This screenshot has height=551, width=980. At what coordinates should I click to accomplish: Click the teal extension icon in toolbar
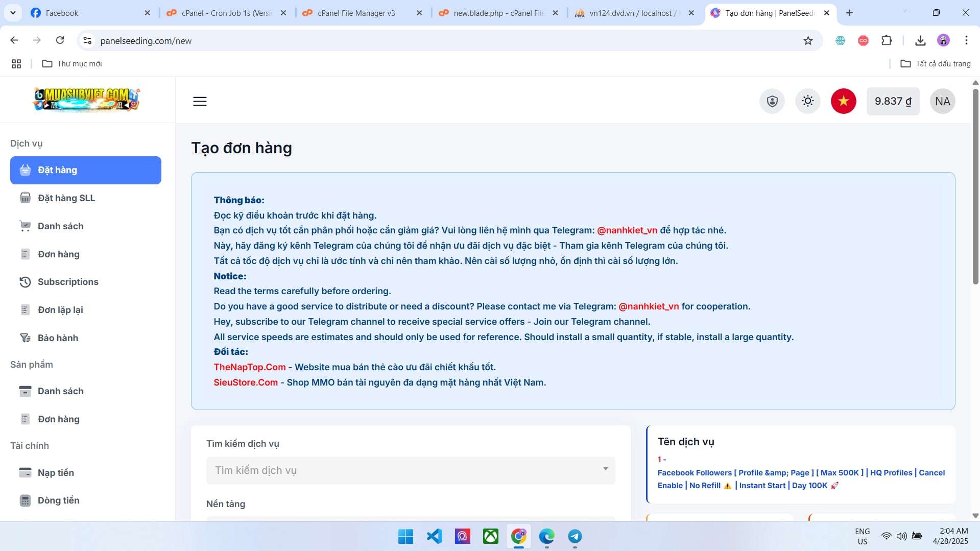click(840, 40)
